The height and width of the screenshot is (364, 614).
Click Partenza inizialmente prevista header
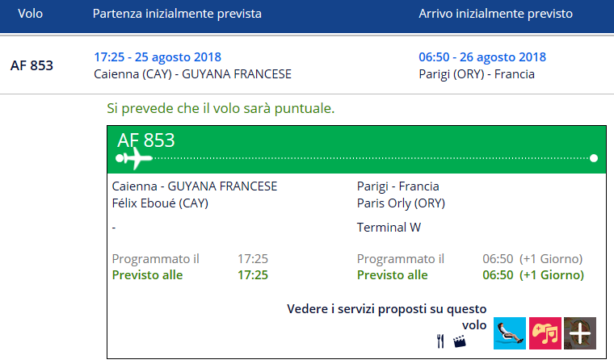click(177, 14)
